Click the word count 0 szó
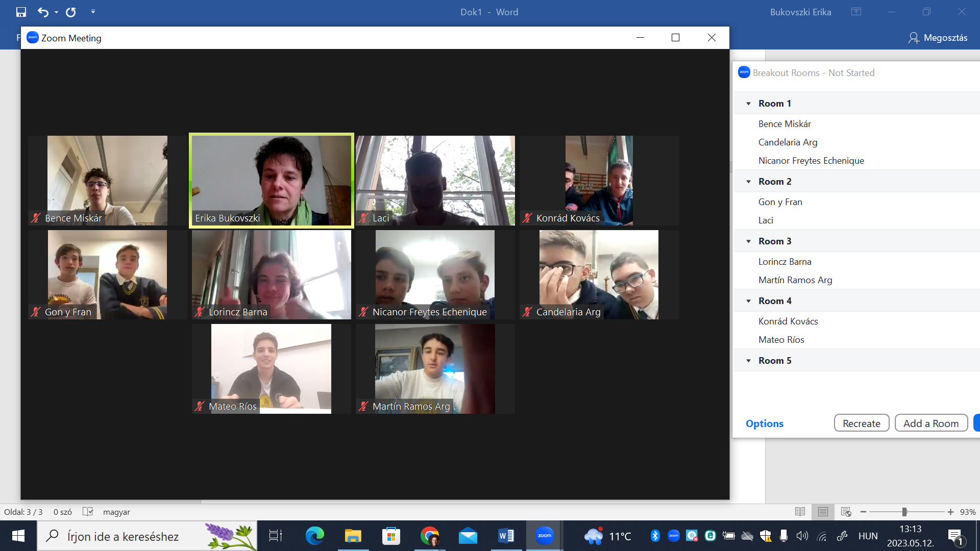 (x=63, y=512)
